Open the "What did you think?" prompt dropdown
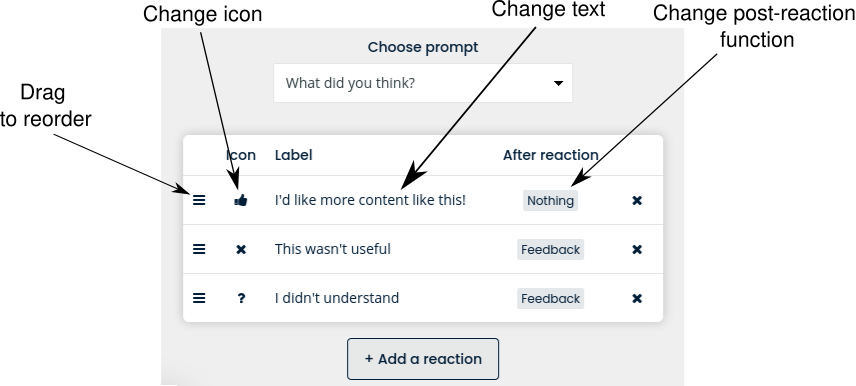This screenshot has height=386, width=856. [x=423, y=83]
